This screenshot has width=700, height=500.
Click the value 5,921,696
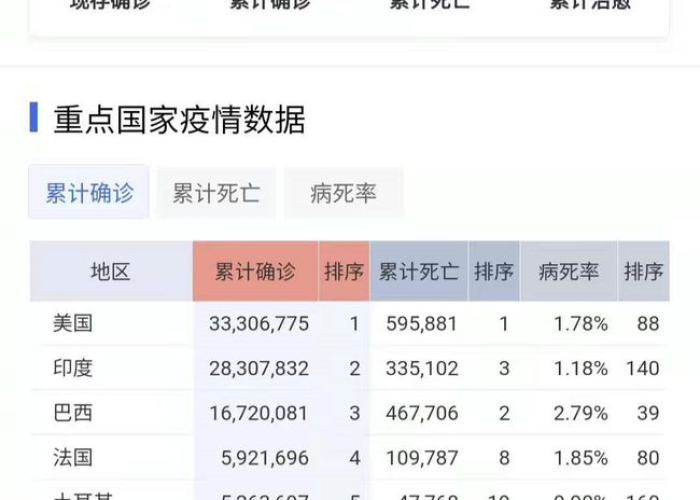pos(265,458)
